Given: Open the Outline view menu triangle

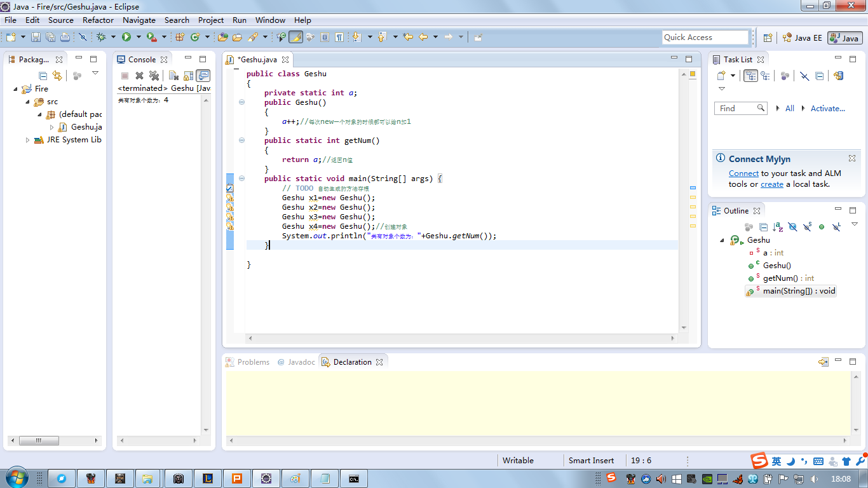Looking at the screenshot, I should 855,224.
